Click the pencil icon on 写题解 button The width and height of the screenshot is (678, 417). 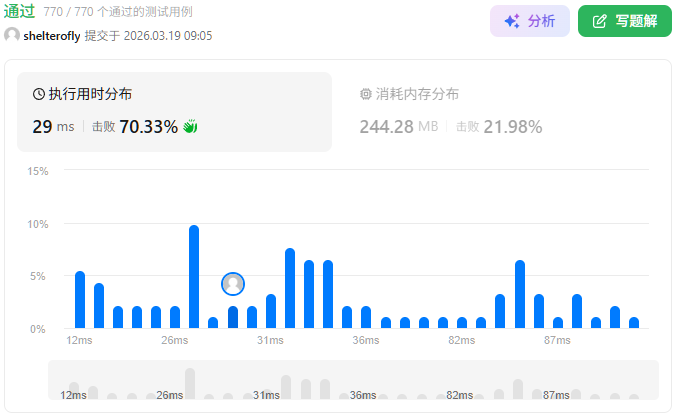(x=600, y=21)
